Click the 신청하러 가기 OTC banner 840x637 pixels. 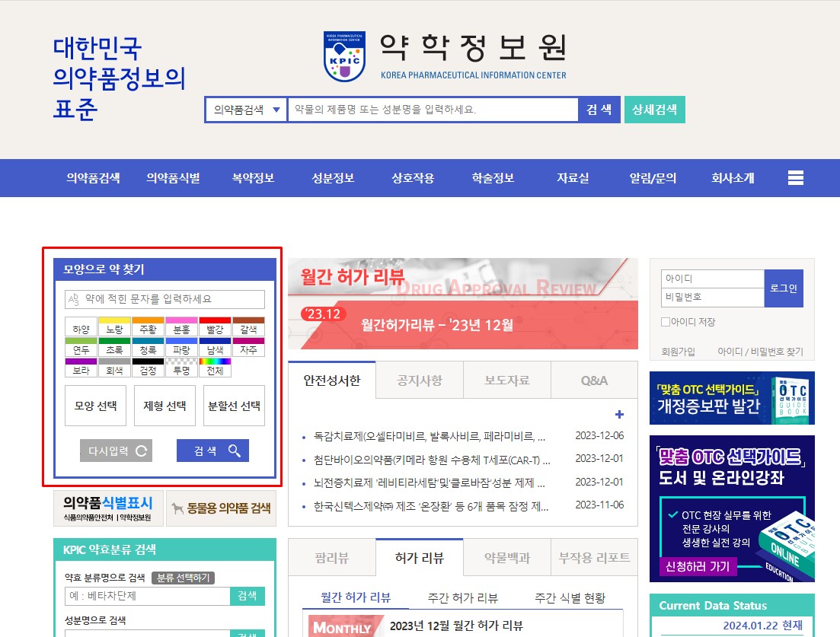(698, 566)
